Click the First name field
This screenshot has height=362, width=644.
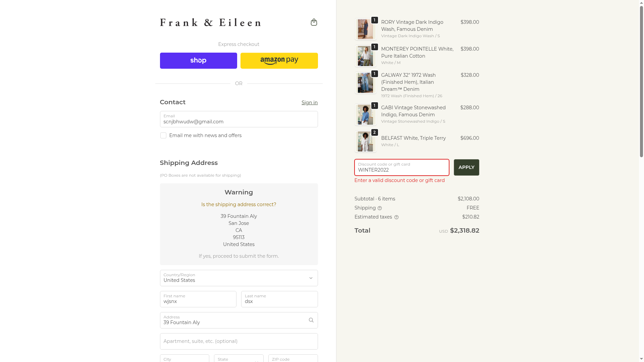pyautogui.click(x=198, y=299)
